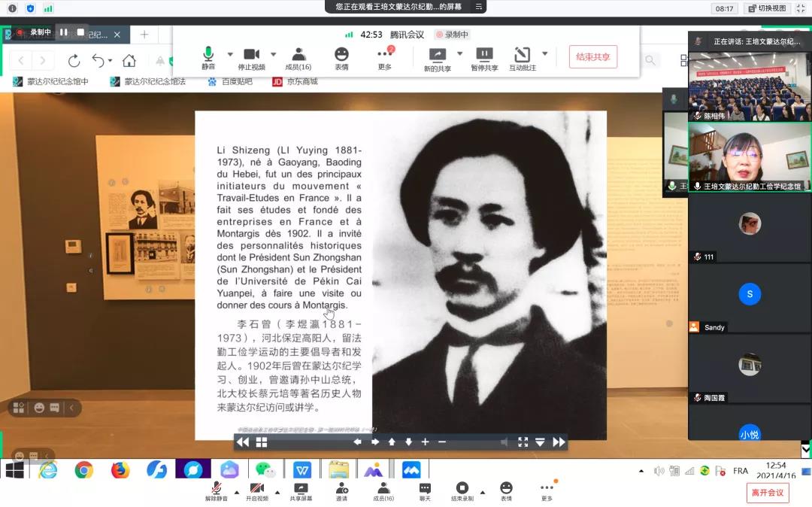
Task: Expand video options arrow beside stop video
Action: tap(273, 54)
